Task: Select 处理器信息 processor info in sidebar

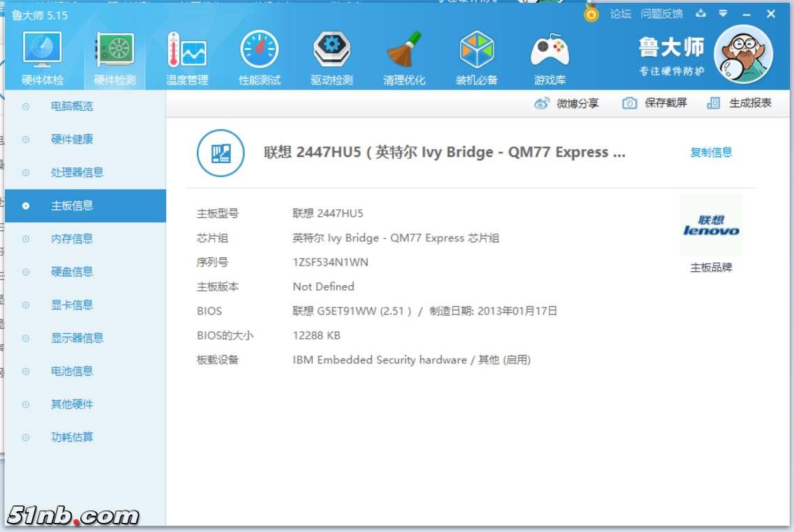Action: (77, 173)
